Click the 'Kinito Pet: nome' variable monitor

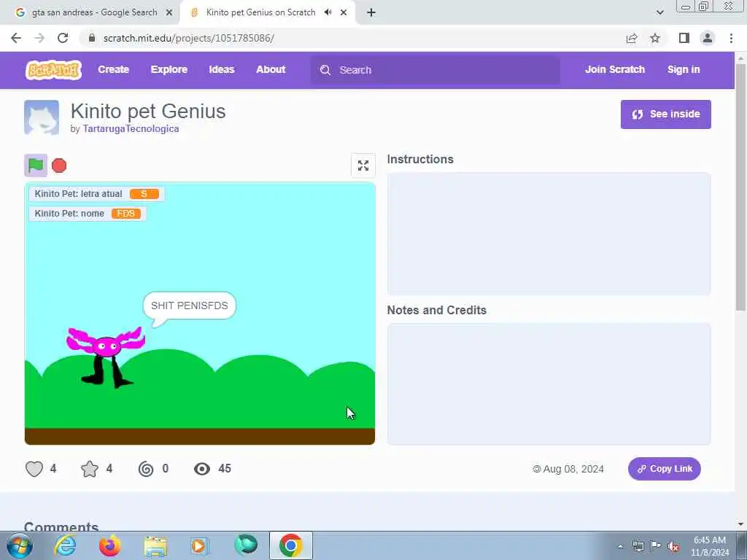(88, 214)
